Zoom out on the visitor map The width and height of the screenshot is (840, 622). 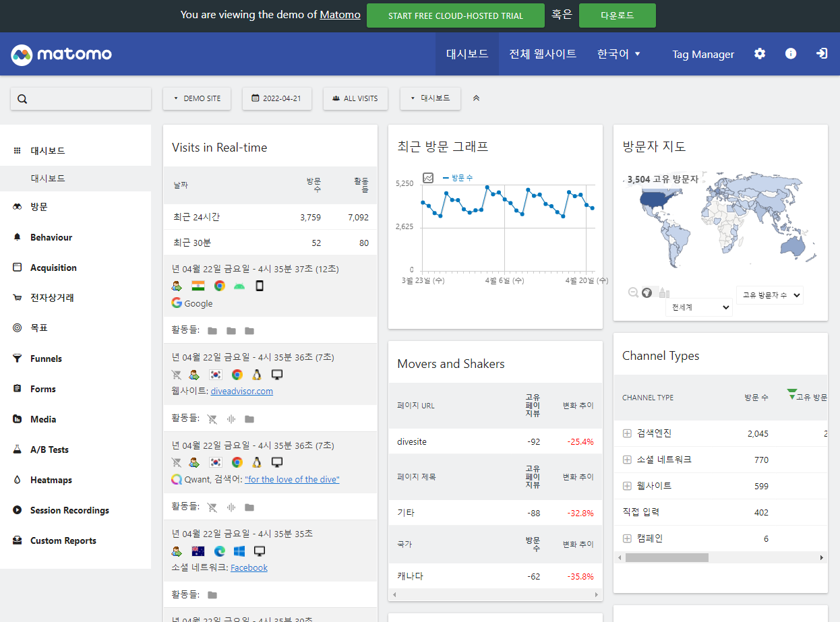tap(633, 292)
